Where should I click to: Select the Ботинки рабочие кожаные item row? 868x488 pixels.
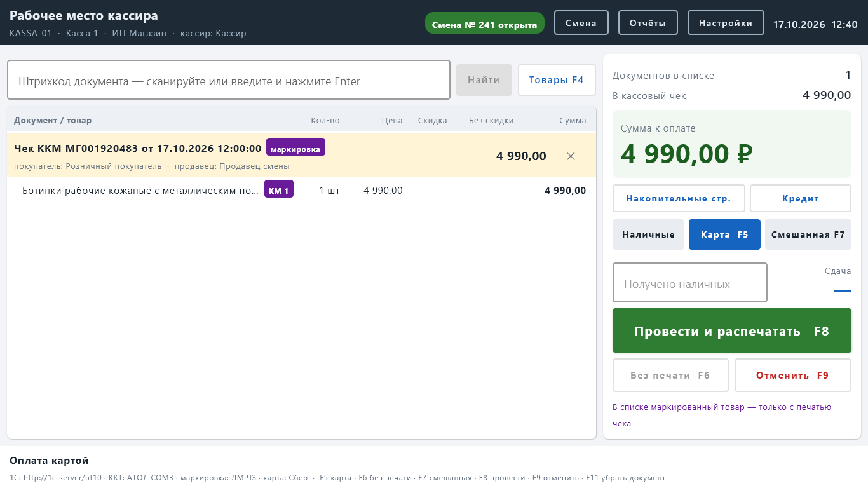(x=301, y=190)
